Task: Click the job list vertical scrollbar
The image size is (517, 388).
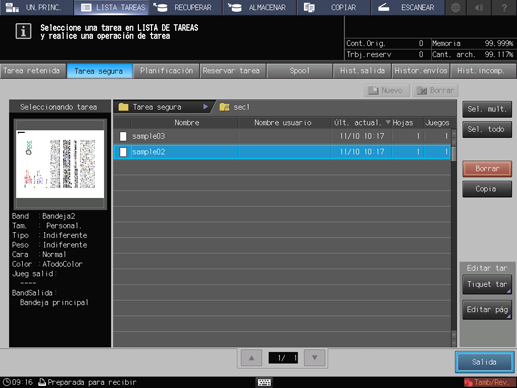Action: click(x=454, y=238)
